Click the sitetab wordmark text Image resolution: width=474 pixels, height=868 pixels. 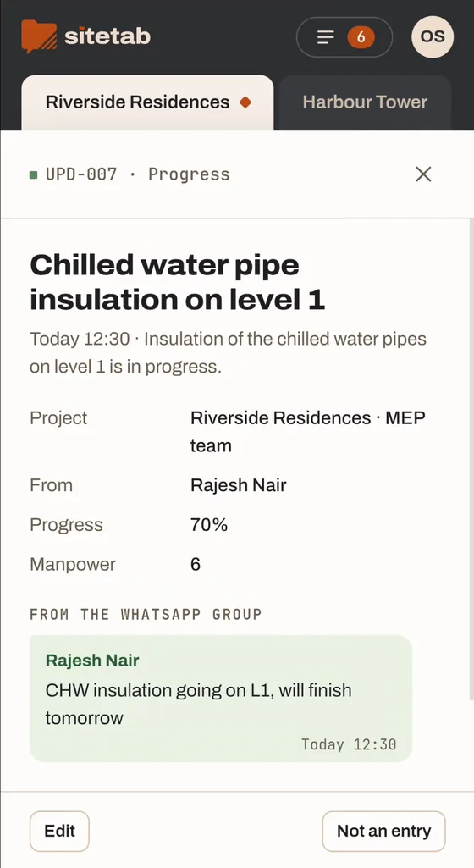(x=107, y=37)
